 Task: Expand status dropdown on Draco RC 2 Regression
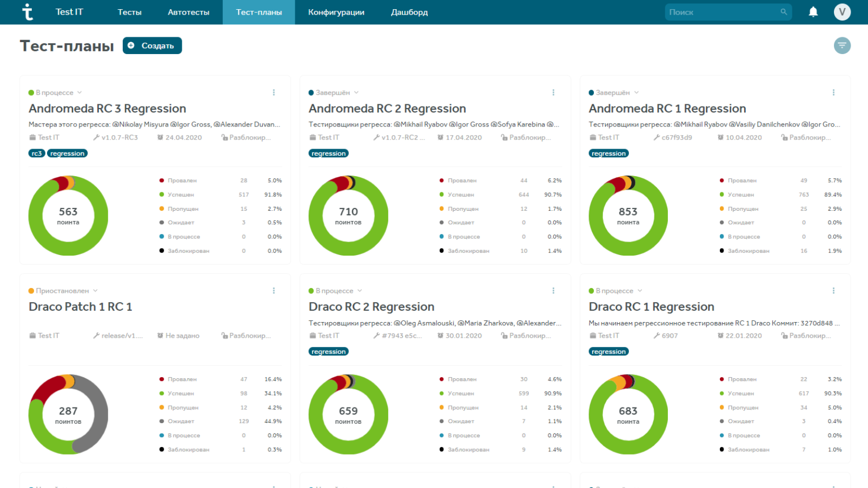pyautogui.click(x=360, y=291)
